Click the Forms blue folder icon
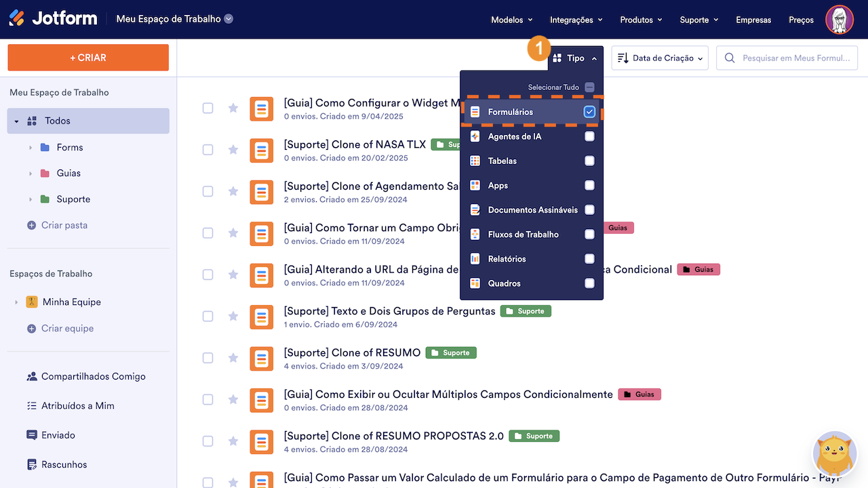The height and width of the screenshot is (488, 868). click(45, 147)
